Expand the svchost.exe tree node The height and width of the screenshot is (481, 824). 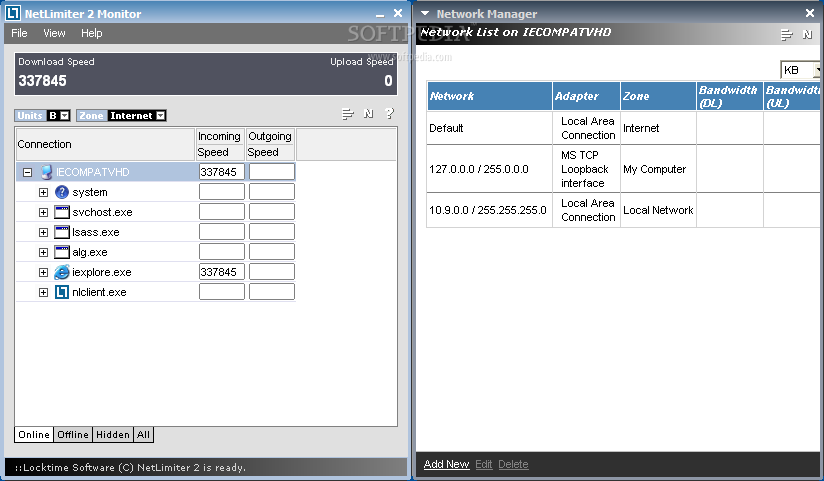click(43, 212)
